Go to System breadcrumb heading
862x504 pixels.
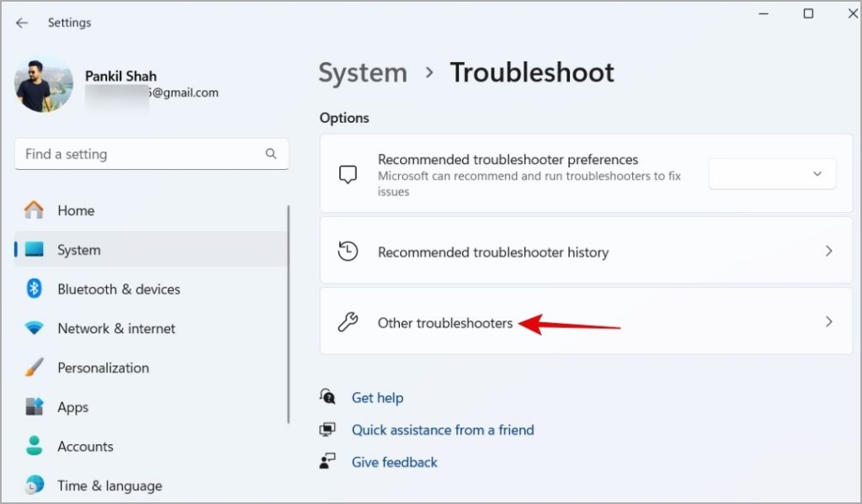(362, 72)
